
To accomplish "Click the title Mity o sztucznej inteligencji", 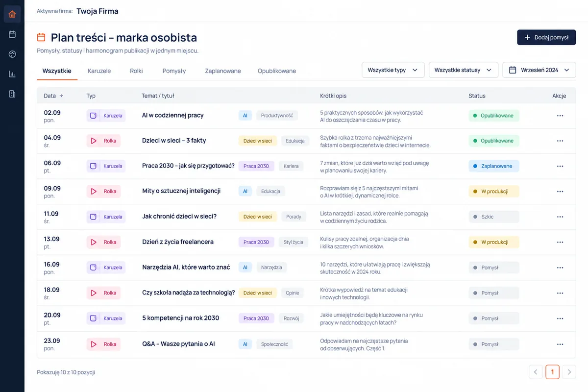I will click(181, 191).
